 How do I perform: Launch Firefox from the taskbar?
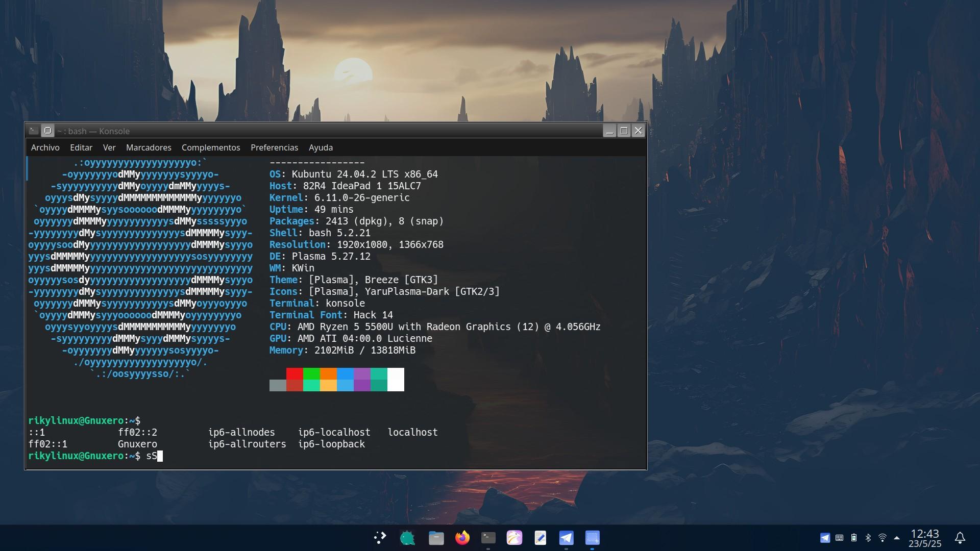click(462, 538)
